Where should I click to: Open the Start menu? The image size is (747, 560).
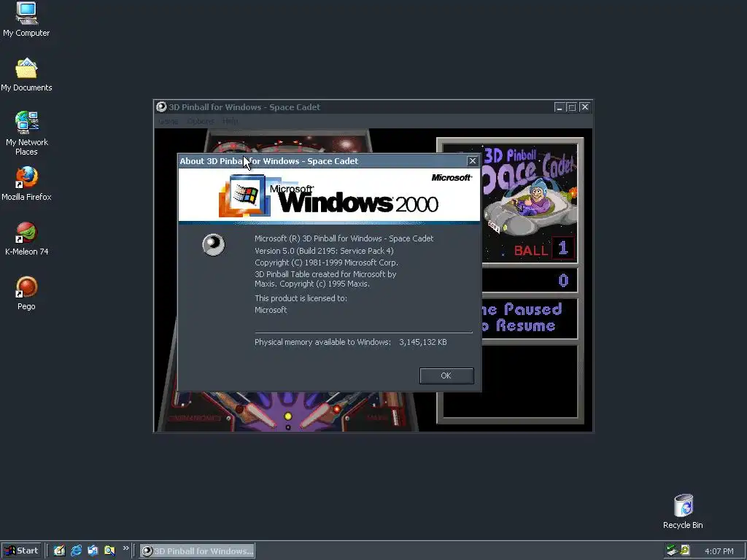point(21,551)
